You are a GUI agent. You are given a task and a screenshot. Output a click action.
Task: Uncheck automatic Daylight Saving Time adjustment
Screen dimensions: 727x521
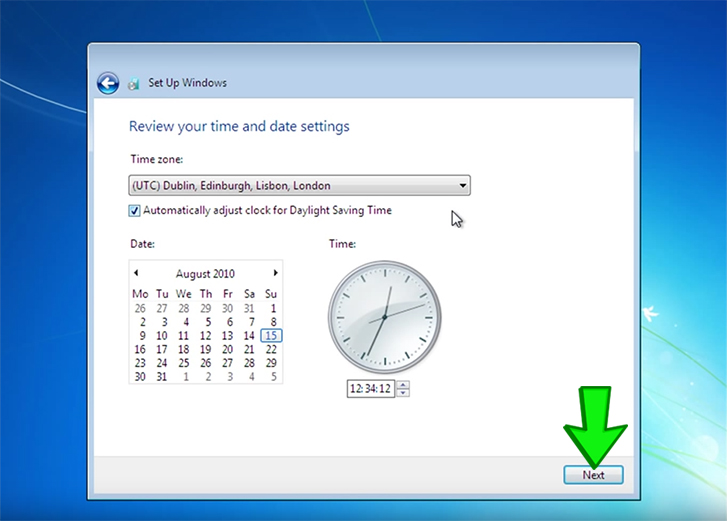(134, 211)
